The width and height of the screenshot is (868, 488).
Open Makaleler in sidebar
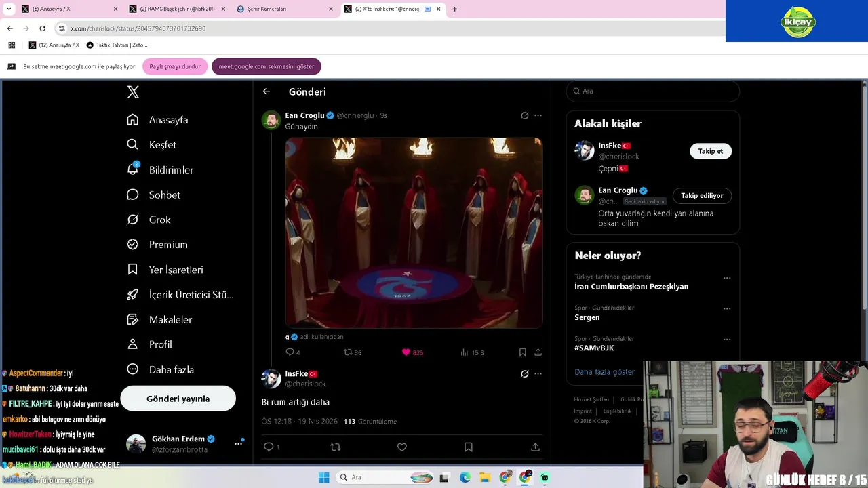(x=159, y=319)
